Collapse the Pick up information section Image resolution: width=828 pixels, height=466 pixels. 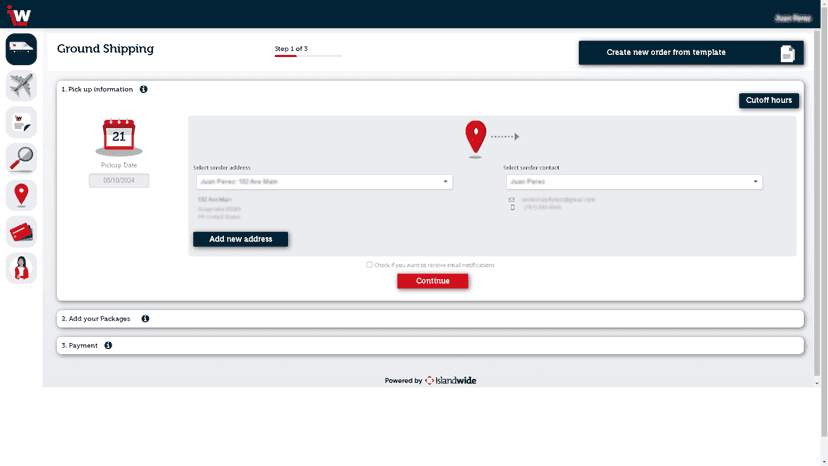(97, 89)
